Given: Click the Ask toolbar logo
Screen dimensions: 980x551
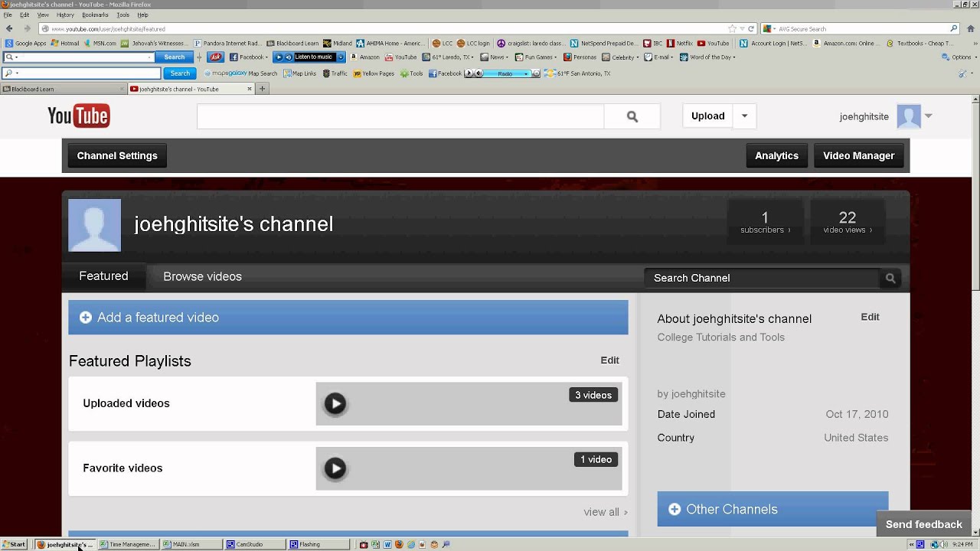Looking at the screenshot, I should point(215,57).
